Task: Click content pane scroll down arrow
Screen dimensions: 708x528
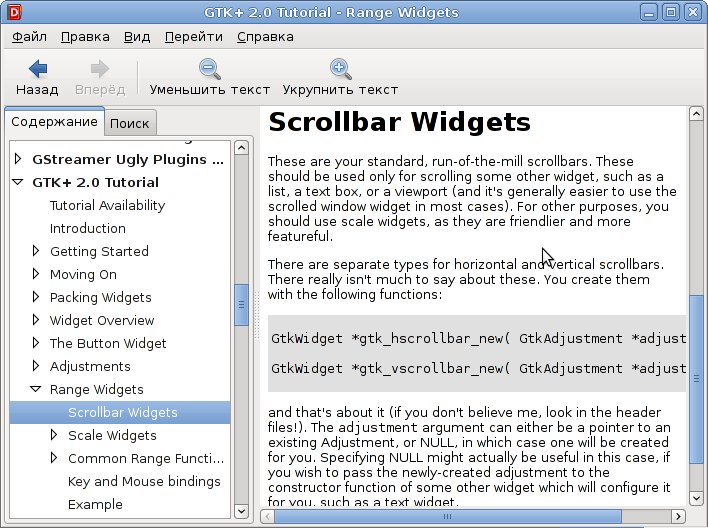Action: tap(696, 498)
